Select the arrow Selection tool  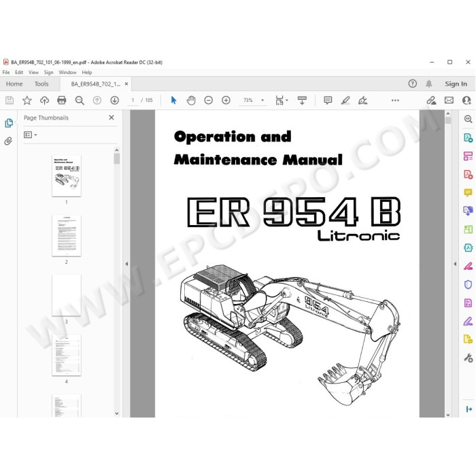pos(173,100)
